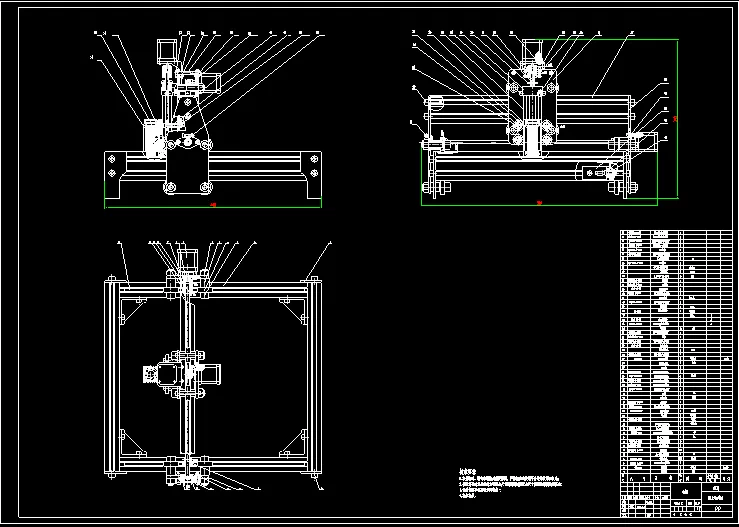Click the upper-left corner gusset in plan view
The image size is (739, 527).
131,310
